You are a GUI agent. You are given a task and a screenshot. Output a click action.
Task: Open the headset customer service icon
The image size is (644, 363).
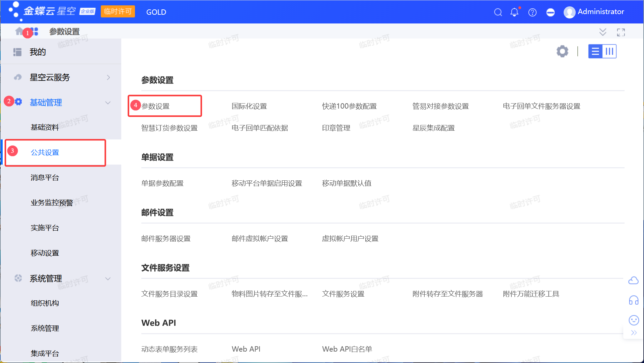point(634,300)
